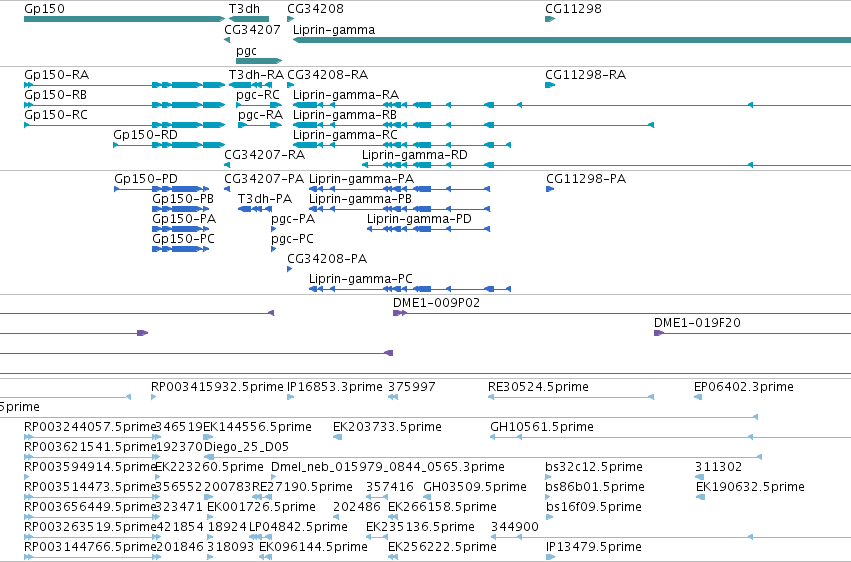Viewport: 851px width, 562px height.
Task: Select the pgc-PC protein label
Action: click(293, 239)
